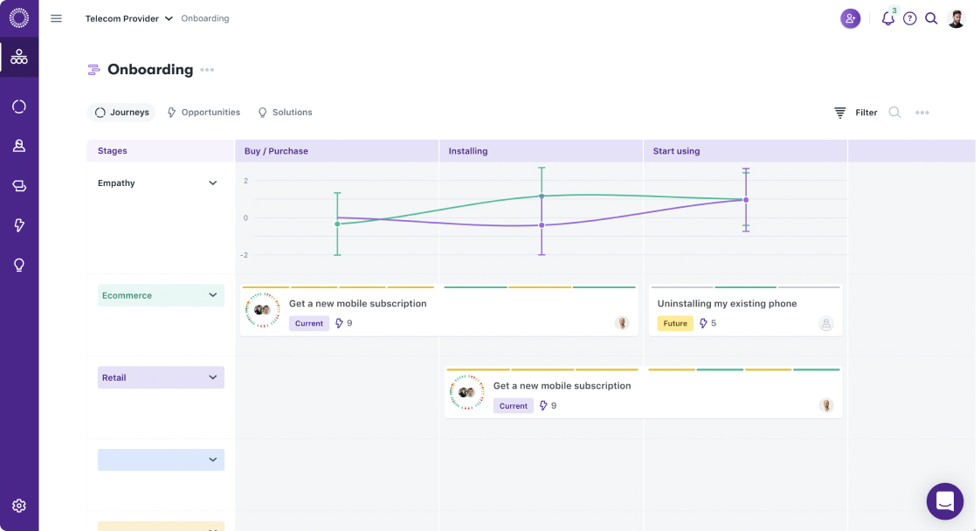Image resolution: width=980 pixels, height=531 pixels.
Task: Click the app logo in sidebar
Action: pyautogui.click(x=18, y=18)
